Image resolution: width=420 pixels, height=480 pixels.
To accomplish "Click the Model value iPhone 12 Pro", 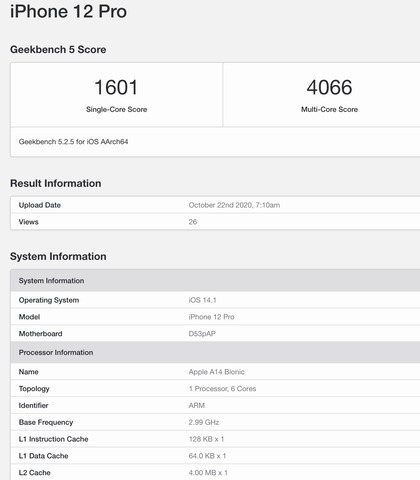I will tap(211, 317).
